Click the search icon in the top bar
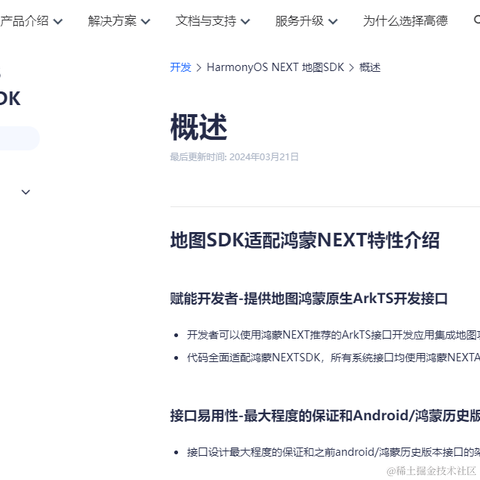Viewport: 480px width, 480px height. [x=477, y=20]
